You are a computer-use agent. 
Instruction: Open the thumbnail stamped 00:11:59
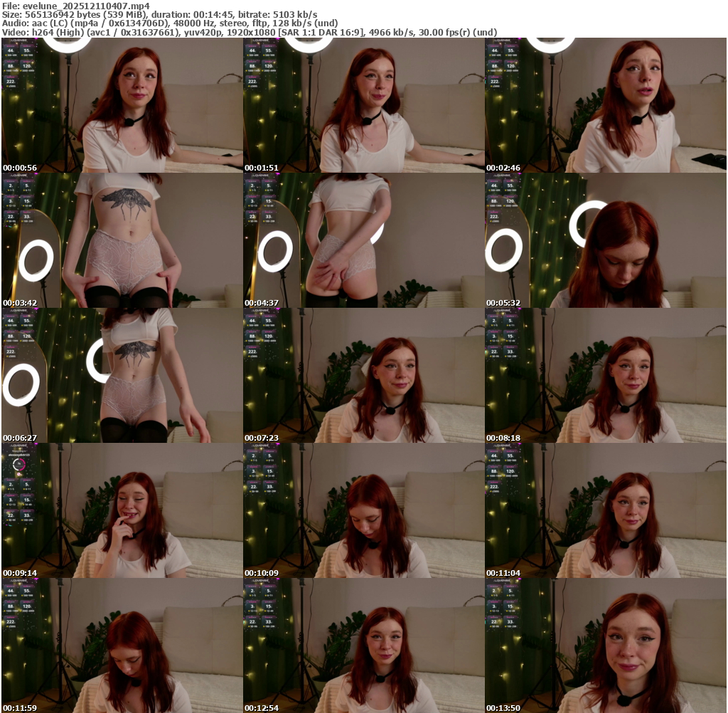(x=122, y=645)
